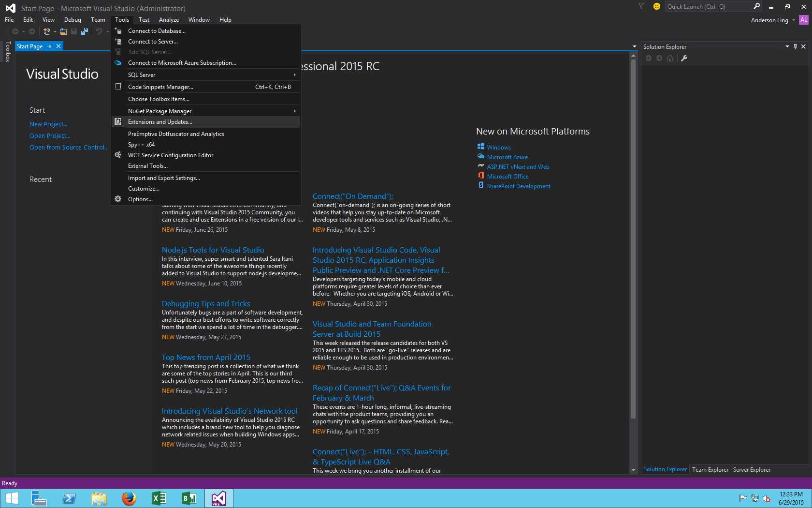This screenshot has width=812, height=508.
Task: Click the Solution Explorer Properties wrench icon
Action: point(684,59)
